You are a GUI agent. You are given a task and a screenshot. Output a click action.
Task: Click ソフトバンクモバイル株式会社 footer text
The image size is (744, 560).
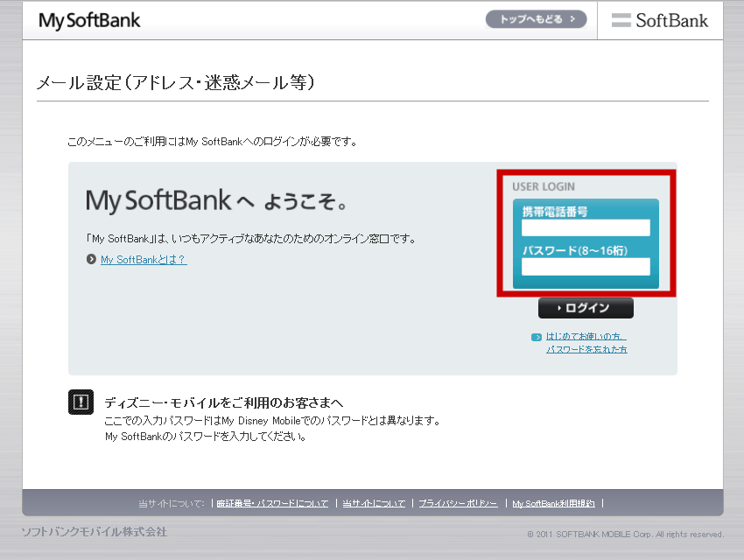click(94, 532)
